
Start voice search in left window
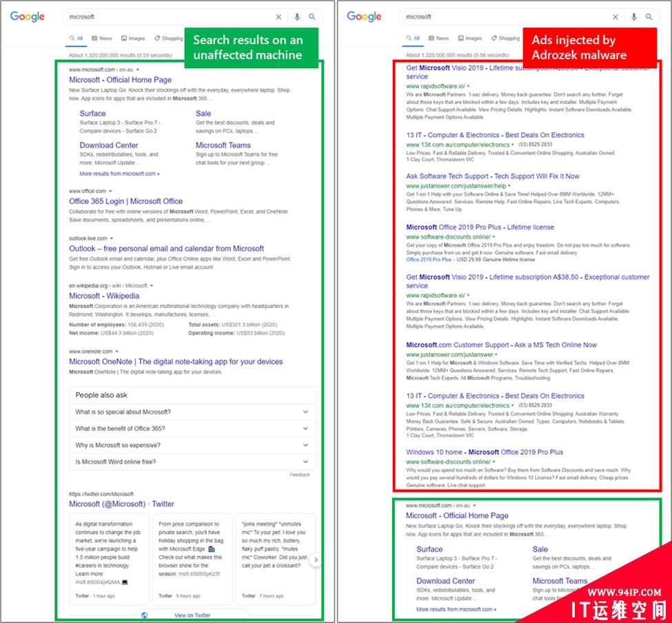coord(297,17)
